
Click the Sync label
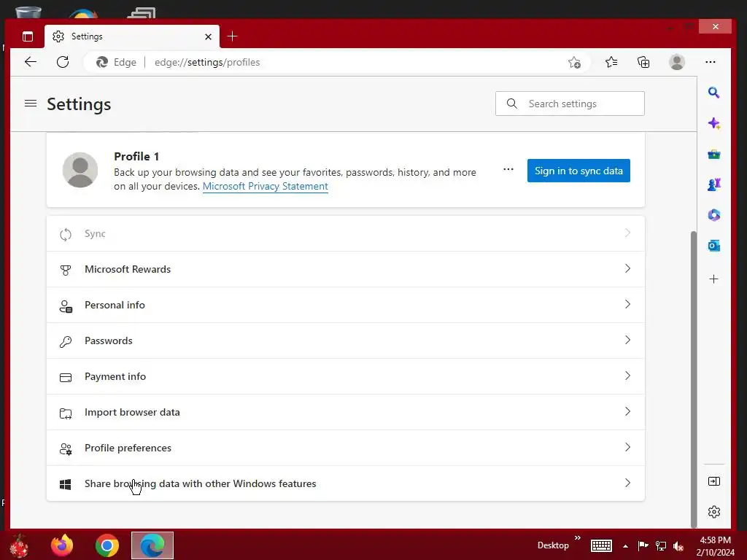(95, 233)
